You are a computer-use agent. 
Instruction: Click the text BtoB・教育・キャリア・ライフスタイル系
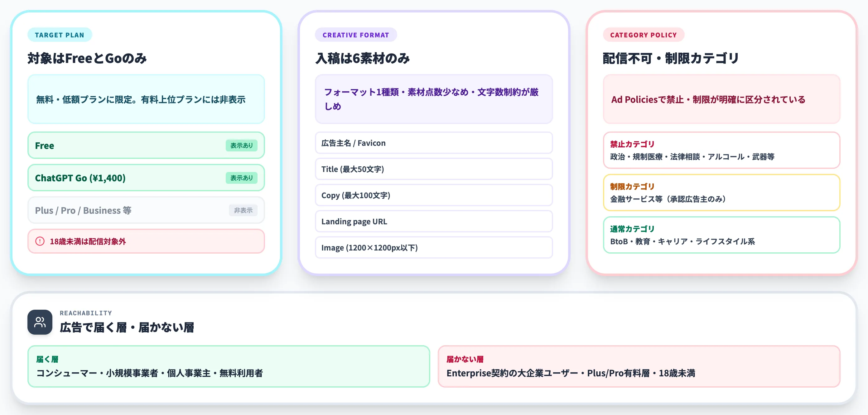click(682, 241)
